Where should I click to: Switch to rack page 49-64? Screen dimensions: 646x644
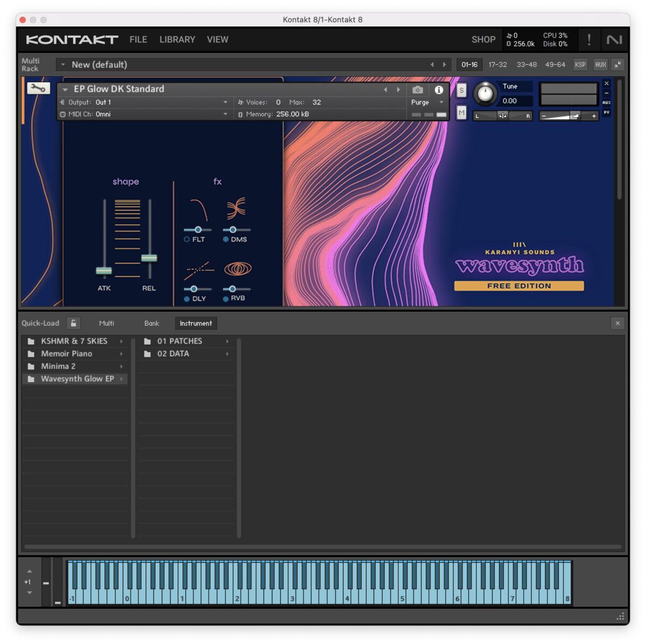coord(555,65)
